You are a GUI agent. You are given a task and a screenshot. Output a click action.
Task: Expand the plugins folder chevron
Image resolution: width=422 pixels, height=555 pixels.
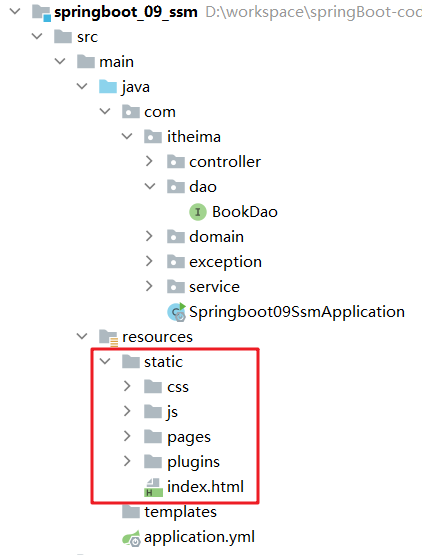tap(127, 461)
